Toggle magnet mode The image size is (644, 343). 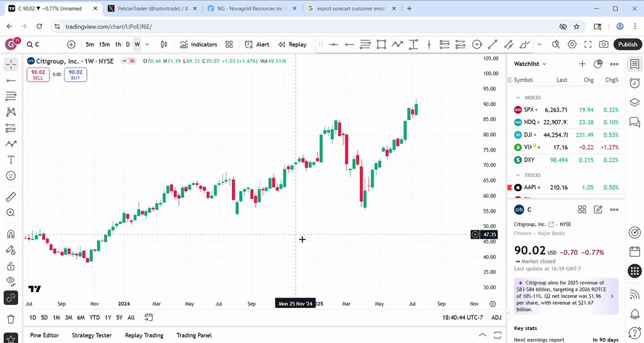tap(11, 234)
